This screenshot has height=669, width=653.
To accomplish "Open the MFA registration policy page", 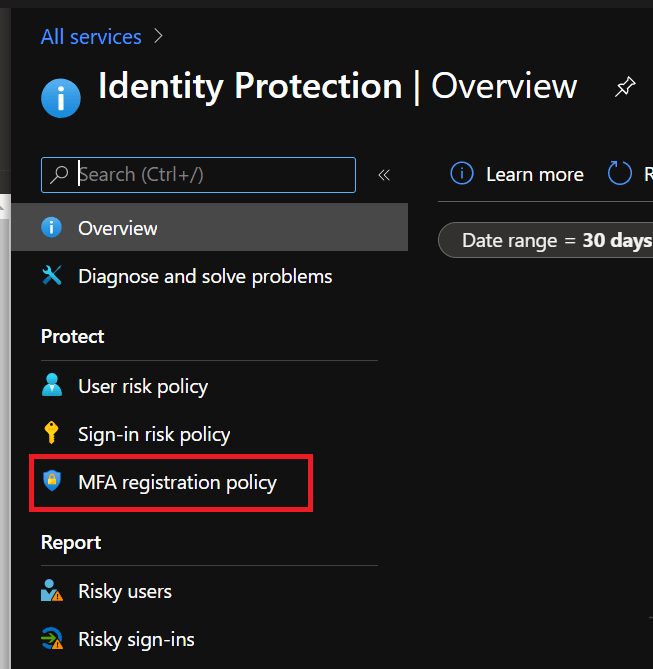I will pos(177,482).
